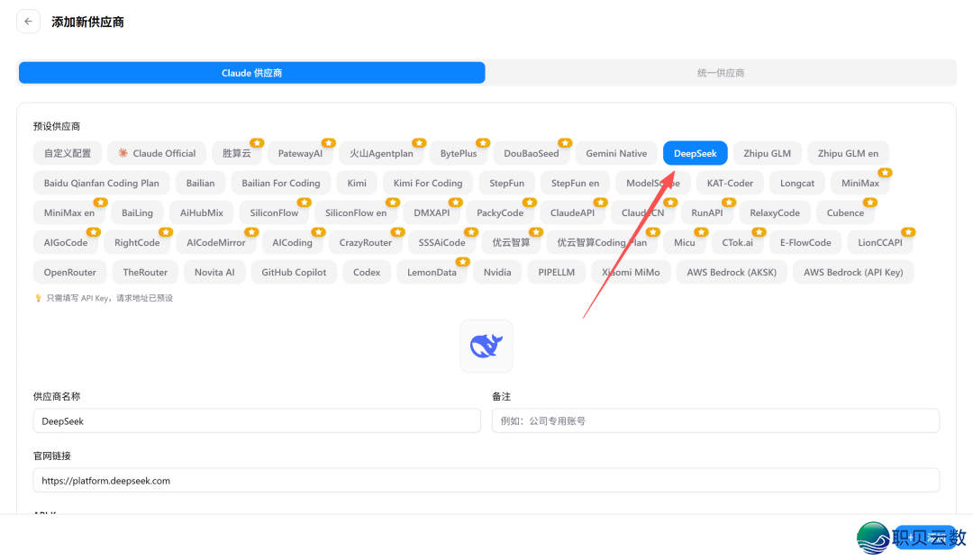Click the 官网链接 URL field
This screenshot has width=973, height=560.
[486, 481]
